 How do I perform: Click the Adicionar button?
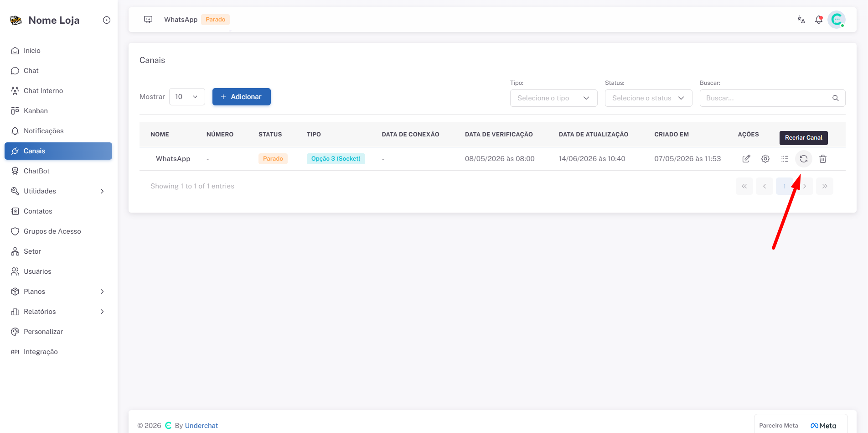(x=242, y=97)
